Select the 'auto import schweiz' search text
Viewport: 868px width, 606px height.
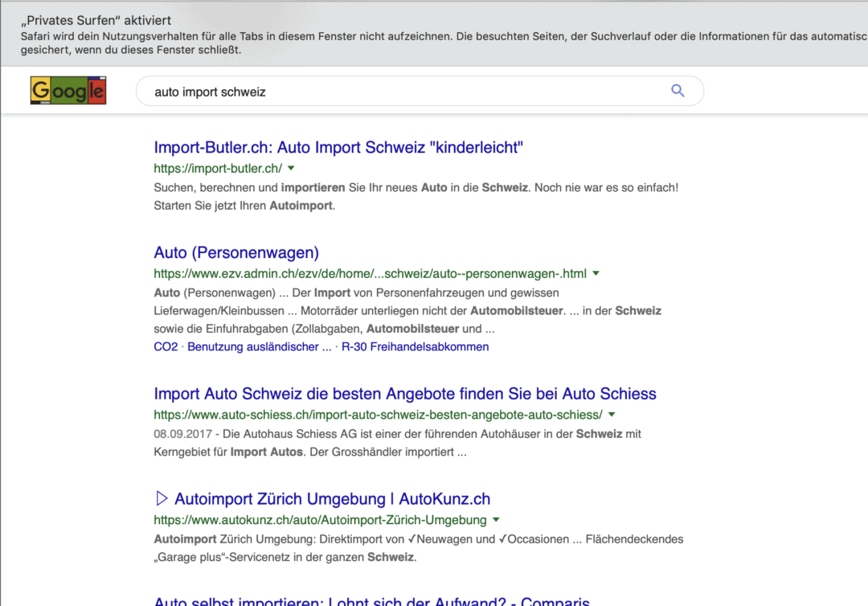pos(207,91)
